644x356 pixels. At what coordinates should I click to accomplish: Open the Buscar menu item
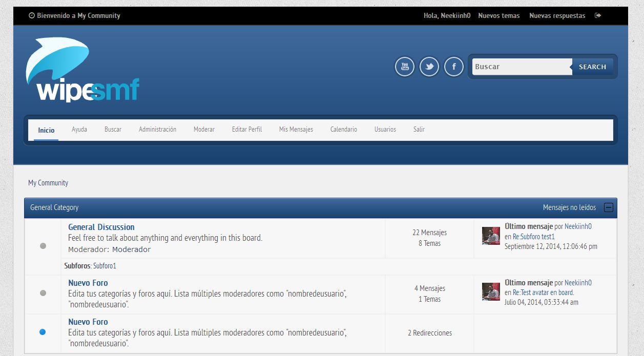(x=113, y=130)
